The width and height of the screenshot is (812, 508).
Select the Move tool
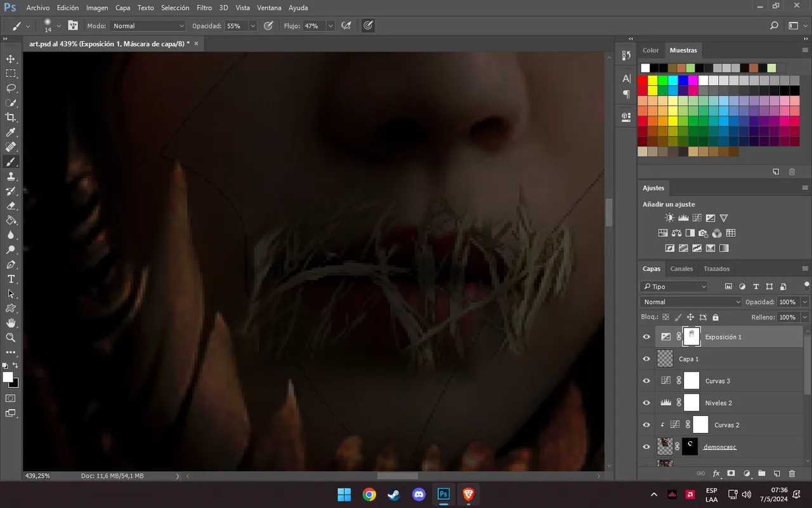(11, 59)
